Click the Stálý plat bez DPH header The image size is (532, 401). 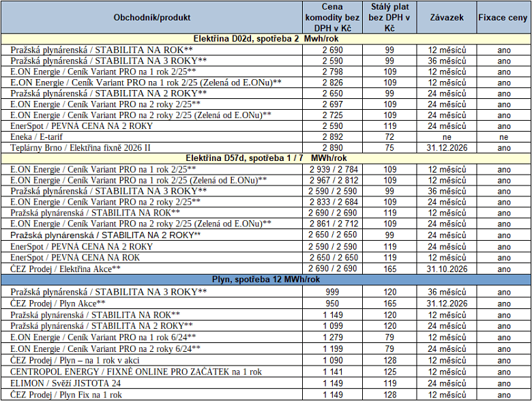coord(389,18)
